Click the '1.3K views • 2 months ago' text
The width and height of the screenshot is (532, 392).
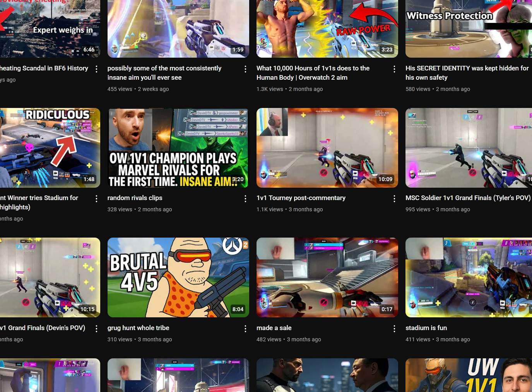click(x=290, y=89)
